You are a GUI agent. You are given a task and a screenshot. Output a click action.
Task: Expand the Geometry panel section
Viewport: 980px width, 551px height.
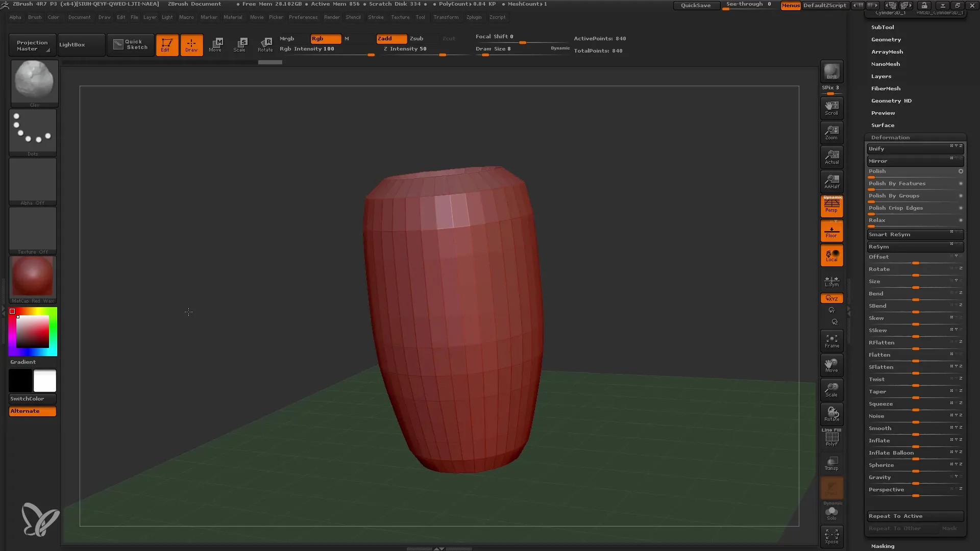click(886, 39)
